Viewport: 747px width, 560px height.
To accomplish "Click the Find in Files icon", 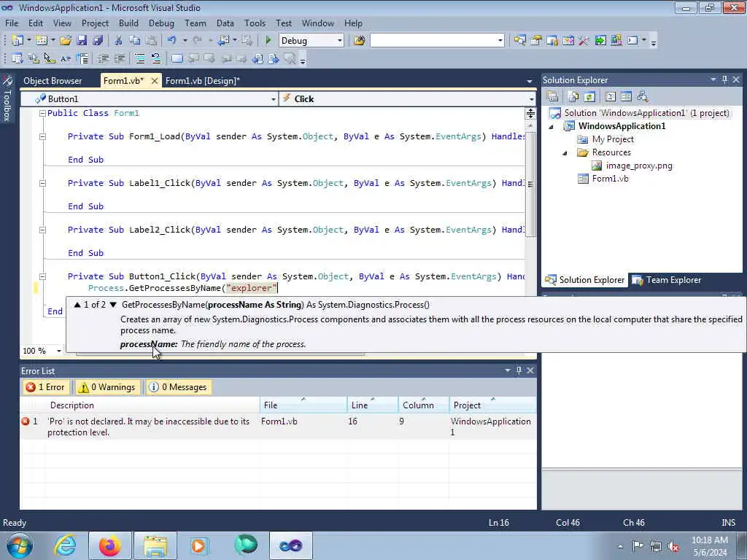I will 360,41.
